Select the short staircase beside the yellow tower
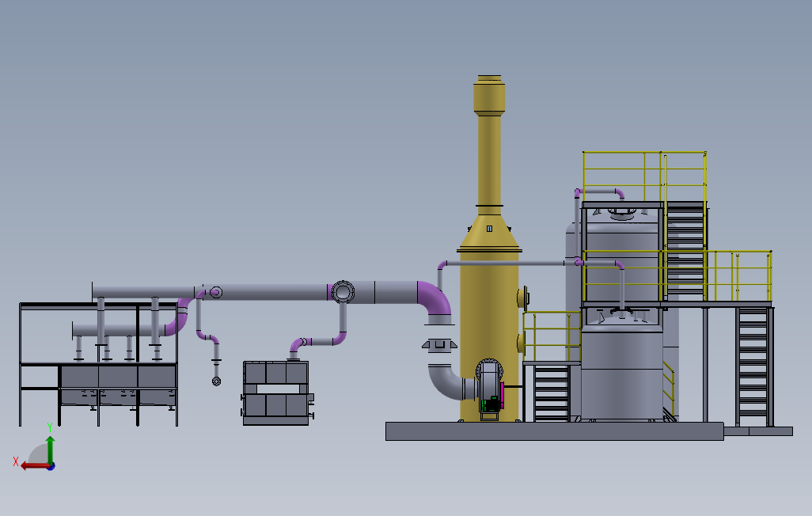Viewport: 812px width, 516px height. coord(551,393)
